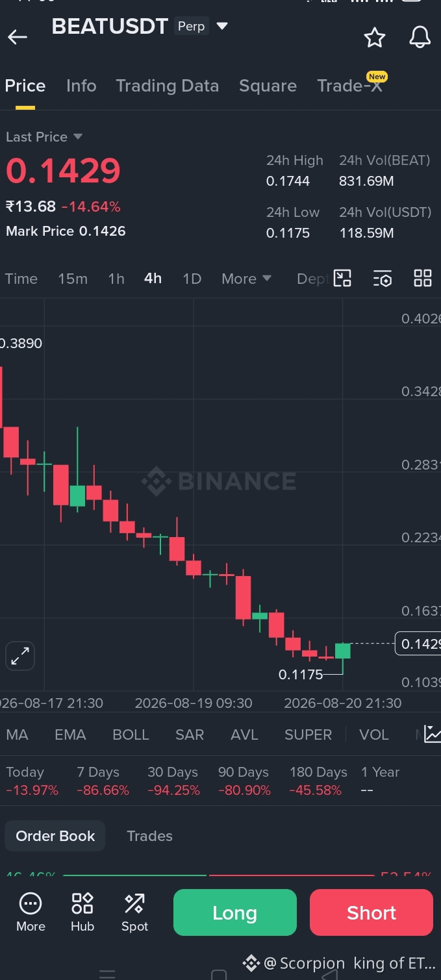Tap the Perp label badge
The image size is (441, 980).
coord(191,26)
